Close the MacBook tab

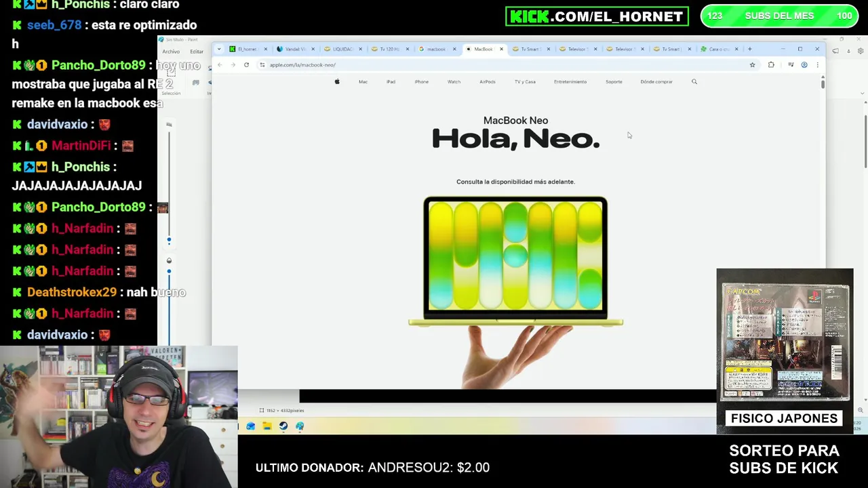[501, 49]
